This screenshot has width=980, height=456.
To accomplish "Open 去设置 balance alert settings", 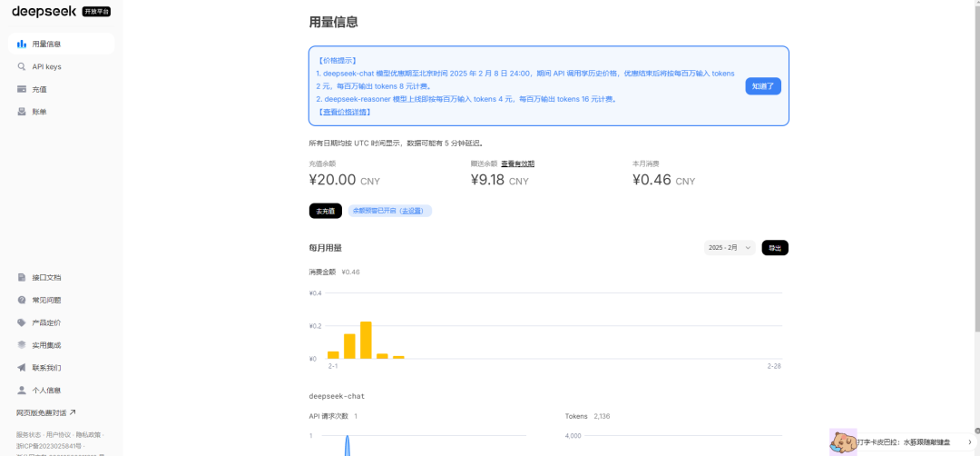I will [x=414, y=212].
